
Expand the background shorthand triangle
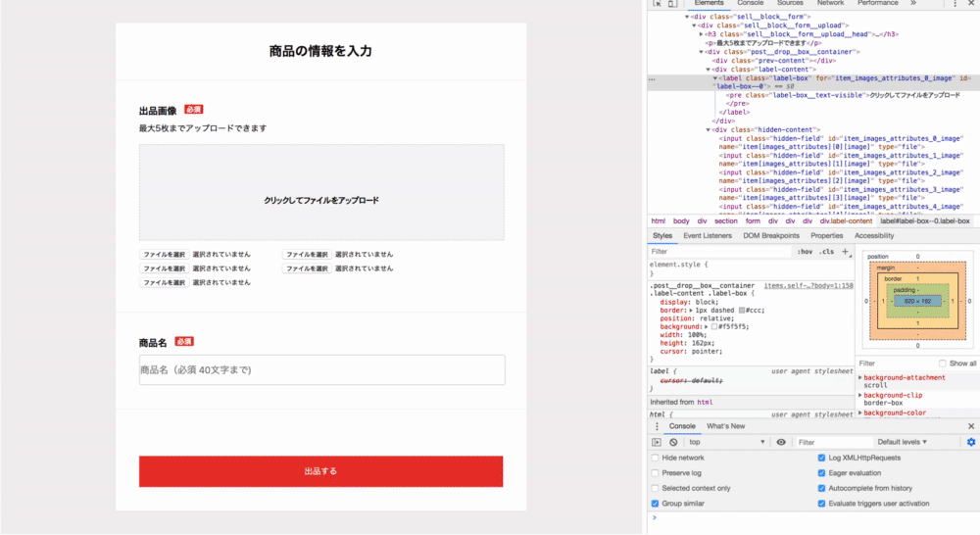pos(707,327)
